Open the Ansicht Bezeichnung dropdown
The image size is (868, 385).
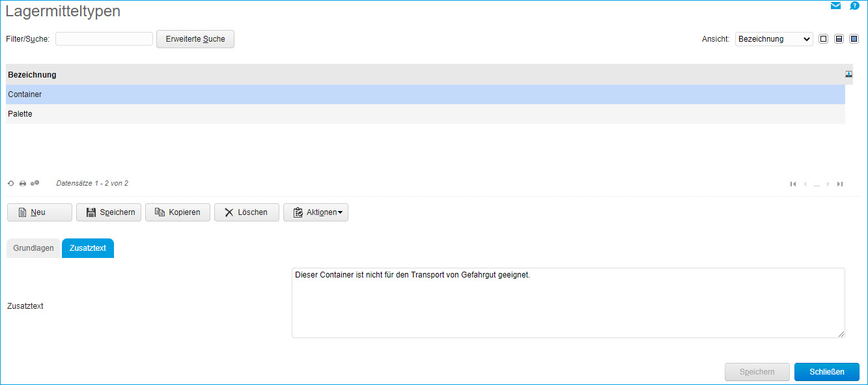(774, 39)
